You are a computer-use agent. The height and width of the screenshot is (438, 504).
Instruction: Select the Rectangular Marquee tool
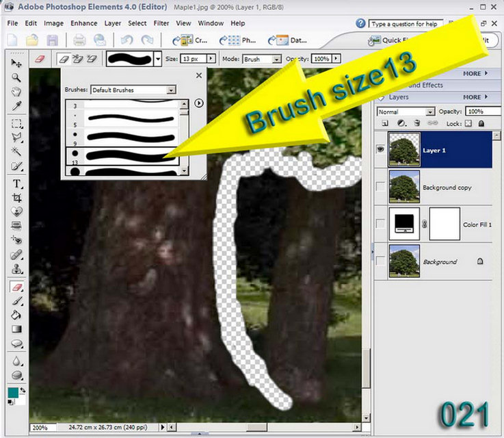16,124
